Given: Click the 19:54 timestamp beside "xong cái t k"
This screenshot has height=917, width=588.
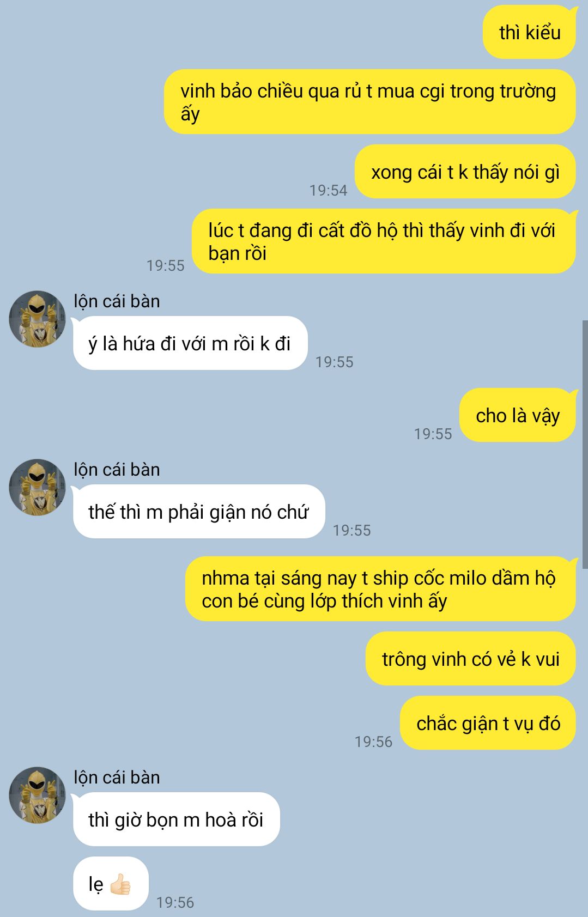Looking at the screenshot, I should (x=328, y=190).
